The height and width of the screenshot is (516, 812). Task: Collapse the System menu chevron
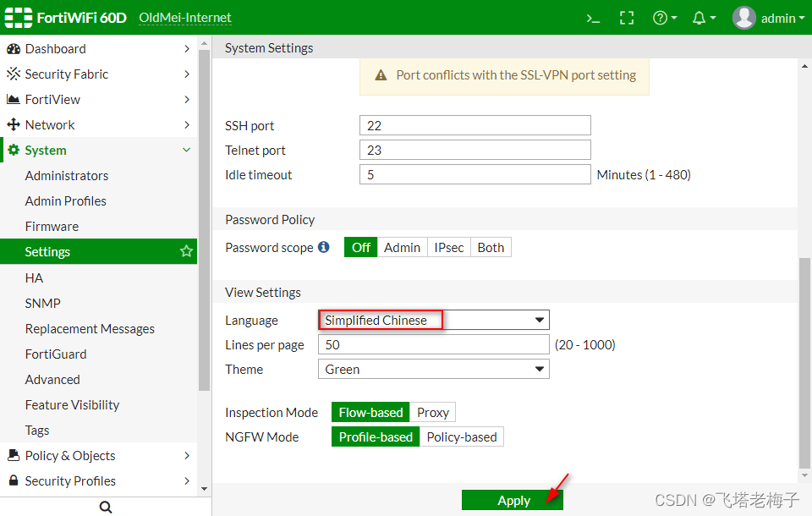pos(187,150)
